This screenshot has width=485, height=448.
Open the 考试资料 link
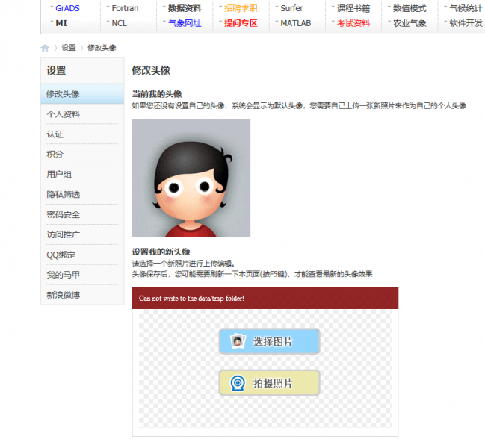click(353, 23)
